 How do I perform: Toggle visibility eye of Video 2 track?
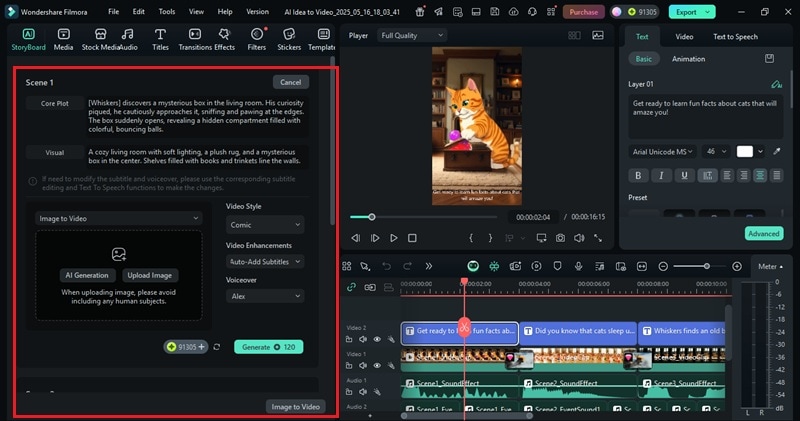pos(377,339)
